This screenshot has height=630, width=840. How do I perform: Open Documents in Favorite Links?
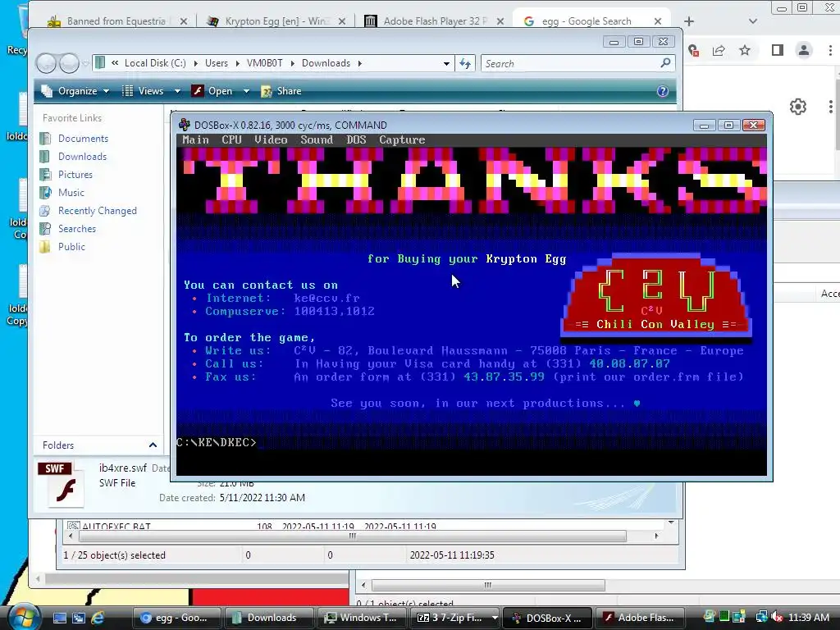click(83, 138)
